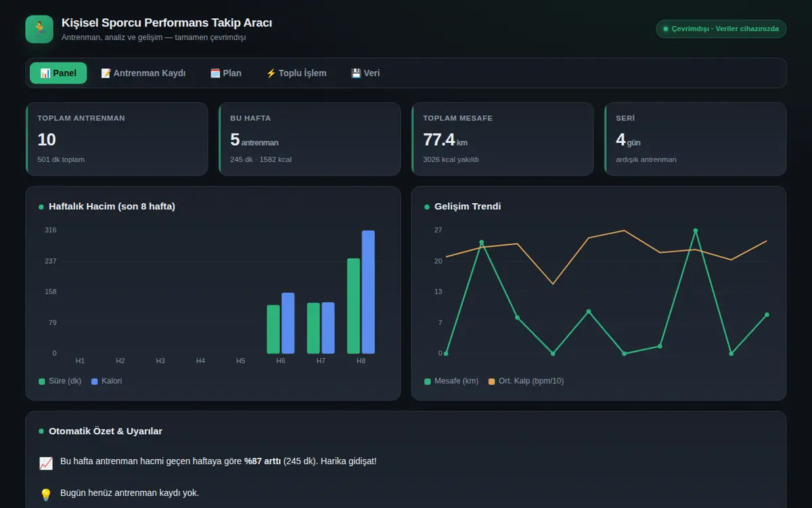Click the "3026 kcal yakıldı" text

pyautogui.click(x=451, y=160)
